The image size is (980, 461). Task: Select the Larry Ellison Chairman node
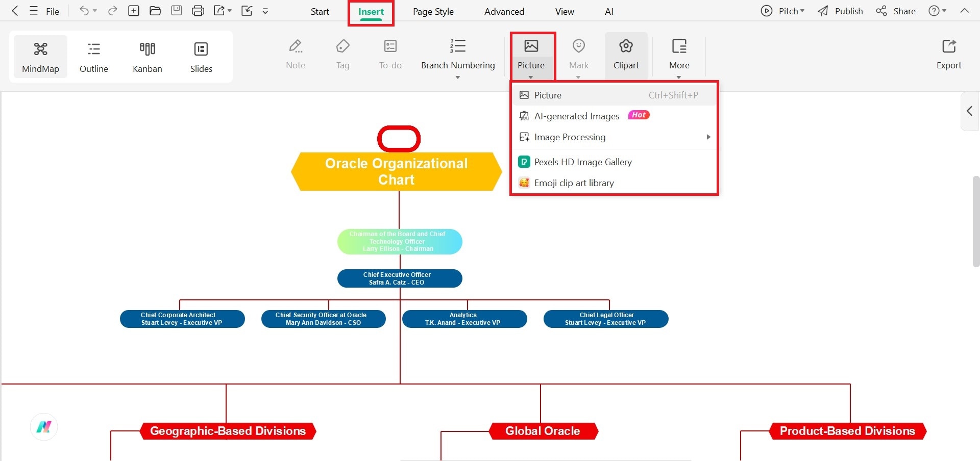pyautogui.click(x=400, y=241)
